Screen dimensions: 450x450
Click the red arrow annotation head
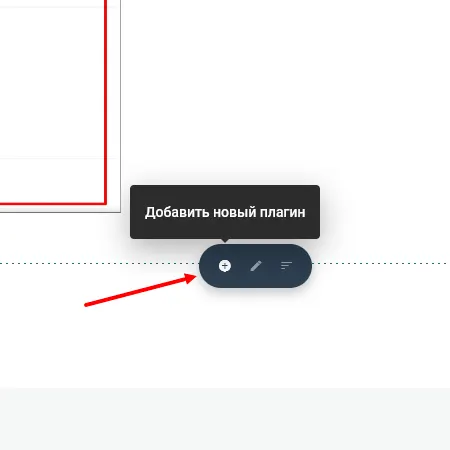(191, 278)
